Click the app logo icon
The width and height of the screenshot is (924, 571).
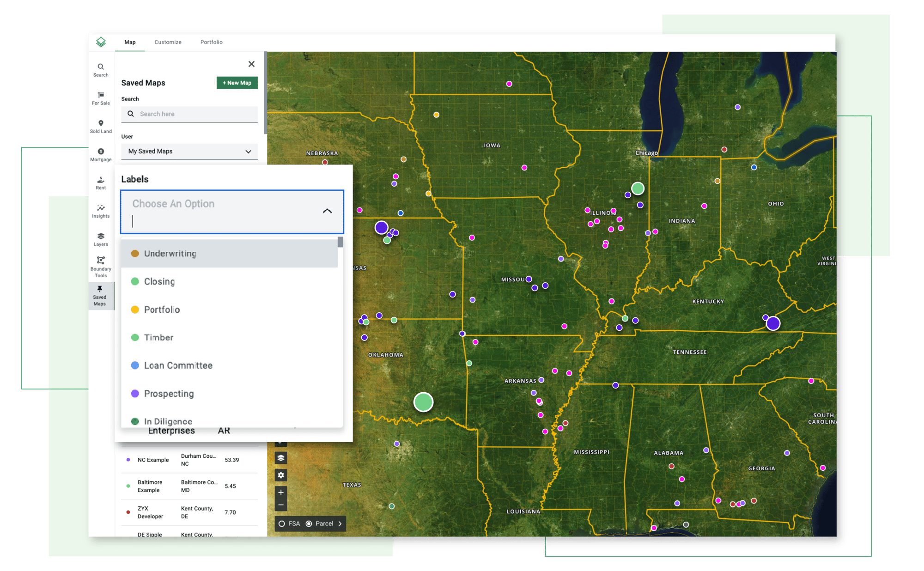(x=101, y=42)
